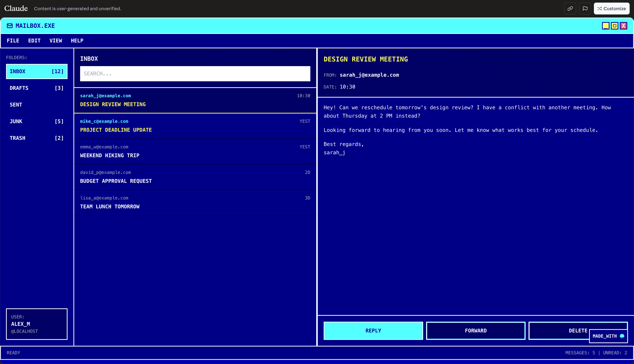Click the copy link icon in the top bar
The width and height of the screenshot is (634, 364).
pyautogui.click(x=570, y=9)
